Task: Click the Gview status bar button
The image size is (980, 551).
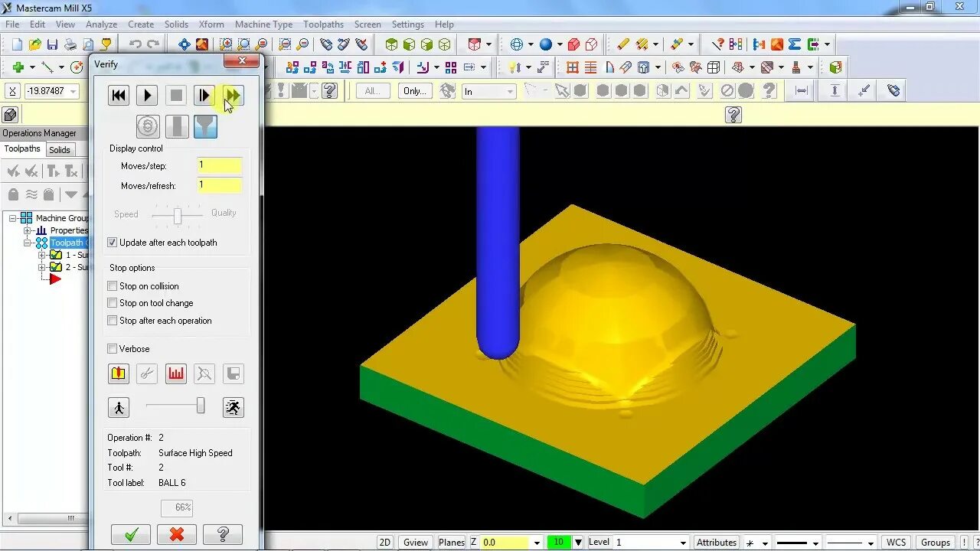Action: coord(416,543)
